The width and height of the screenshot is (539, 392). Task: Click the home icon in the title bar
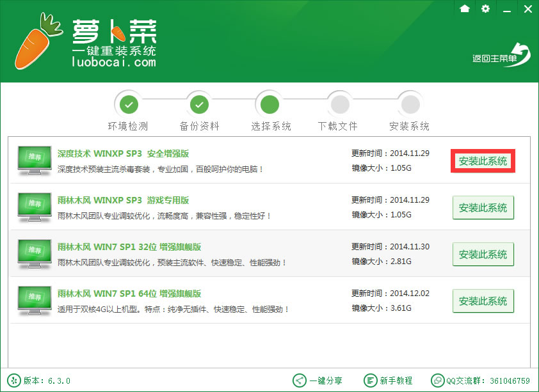464,10
